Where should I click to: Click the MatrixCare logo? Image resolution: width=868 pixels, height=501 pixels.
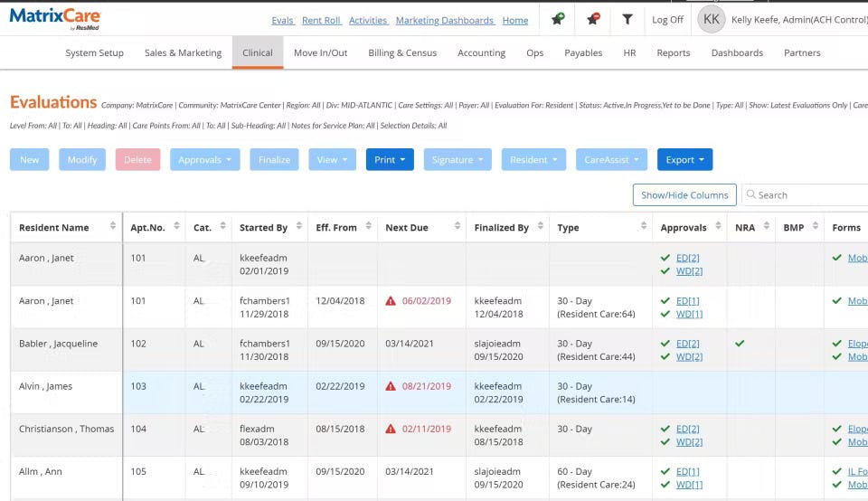pos(54,18)
